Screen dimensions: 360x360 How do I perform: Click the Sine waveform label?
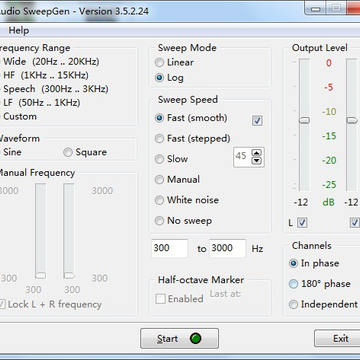12,152
